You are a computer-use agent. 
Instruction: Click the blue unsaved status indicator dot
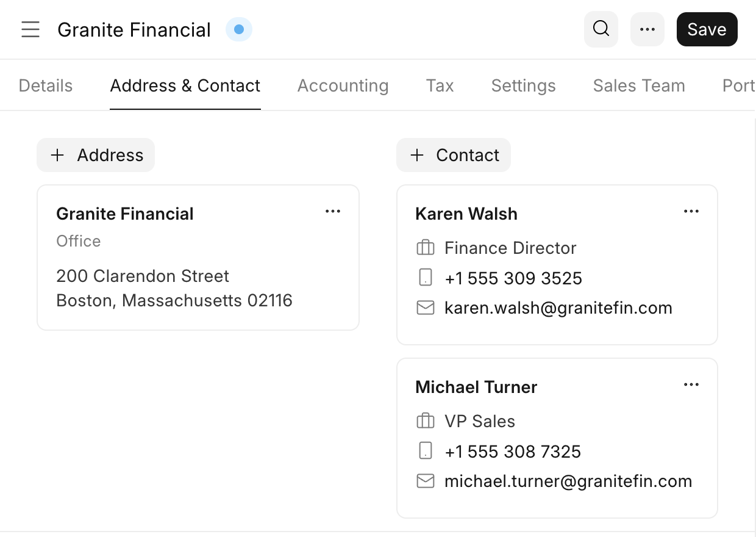pyautogui.click(x=239, y=29)
